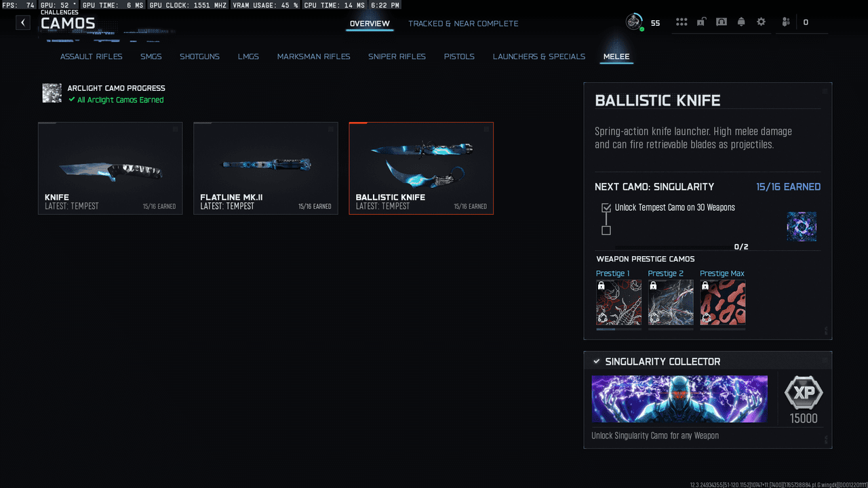Click the Singularity Collector checkmark

coord(596,361)
